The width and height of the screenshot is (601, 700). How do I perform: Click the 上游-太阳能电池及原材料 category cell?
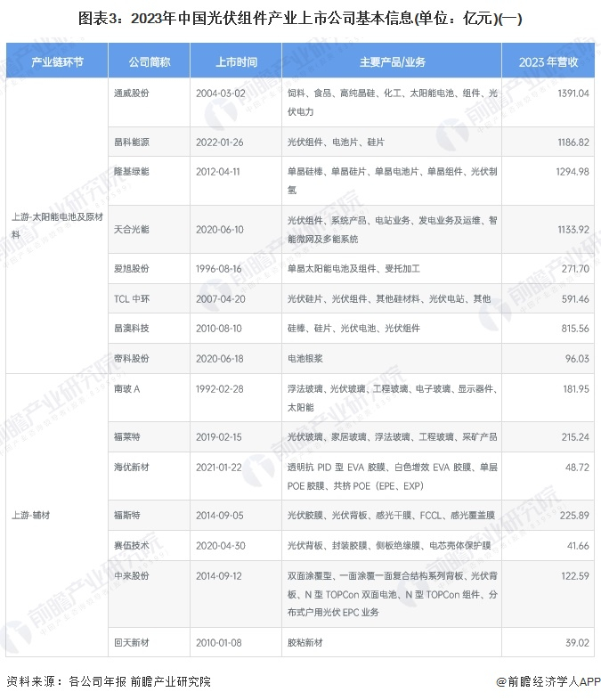coord(57,225)
